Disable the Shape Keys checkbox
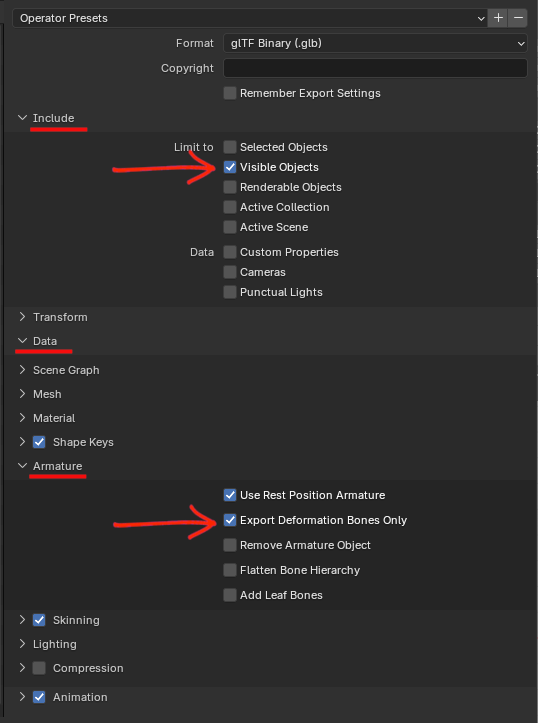The image size is (538, 723). point(39,442)
